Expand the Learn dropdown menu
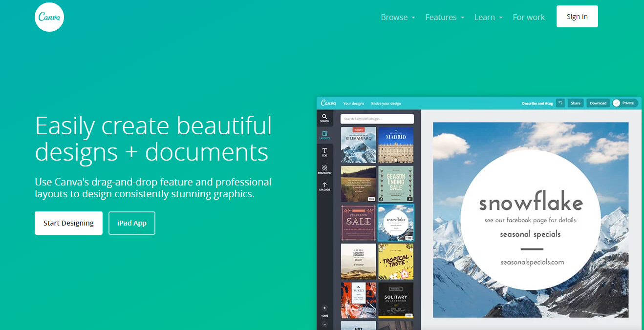This screenshot has height=330, width=644. [488, 17]
